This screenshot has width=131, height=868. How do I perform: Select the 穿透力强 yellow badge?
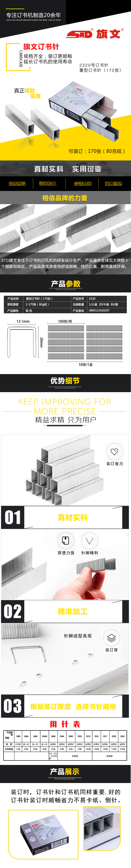coord(83,184)
